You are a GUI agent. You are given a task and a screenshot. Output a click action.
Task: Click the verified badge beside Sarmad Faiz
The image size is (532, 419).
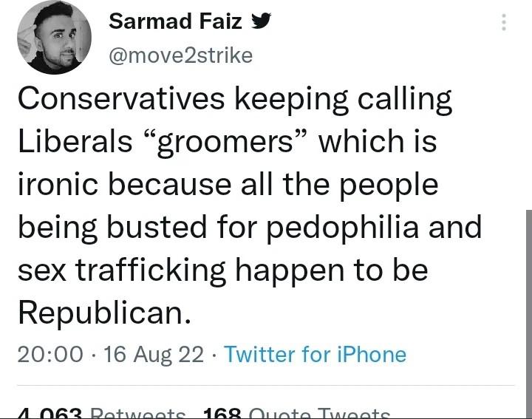coord(260,22)
